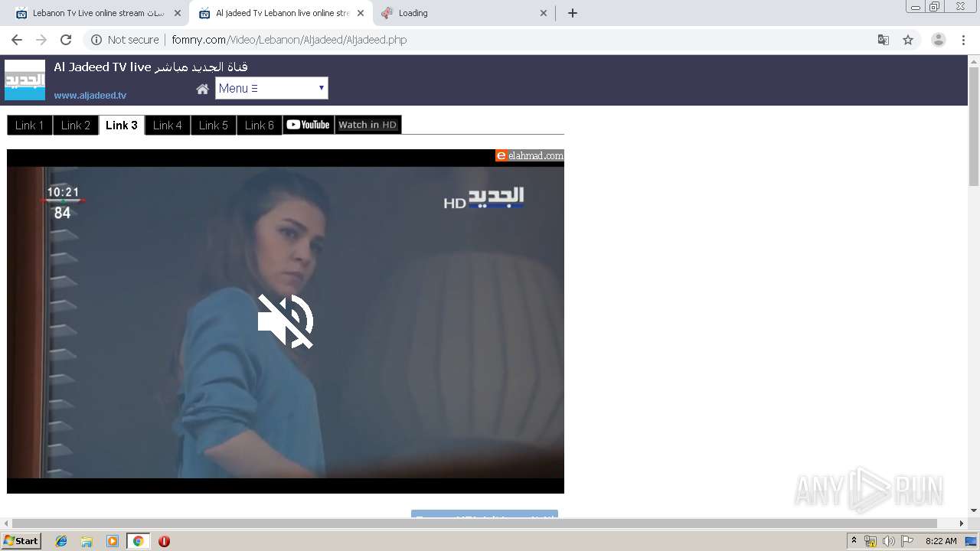Switch to Link 5 stream
This screenshot has width=980, height=551.
214,126
